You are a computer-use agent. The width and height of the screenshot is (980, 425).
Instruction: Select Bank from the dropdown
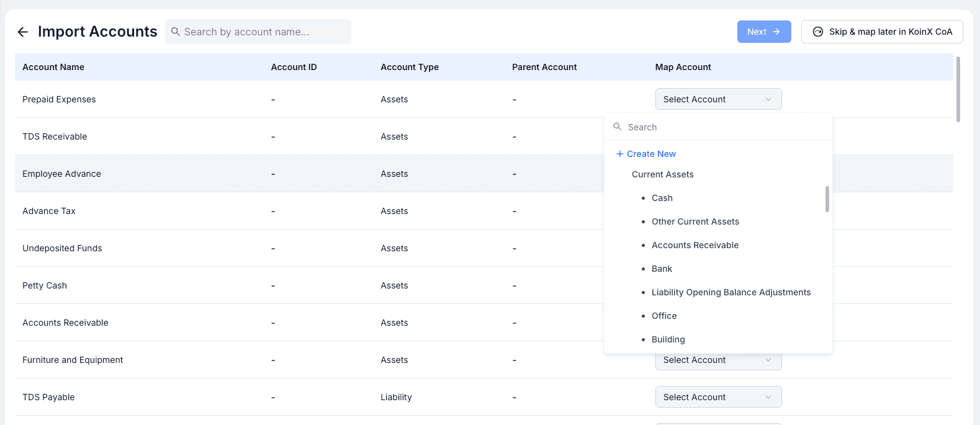point(662,269)
